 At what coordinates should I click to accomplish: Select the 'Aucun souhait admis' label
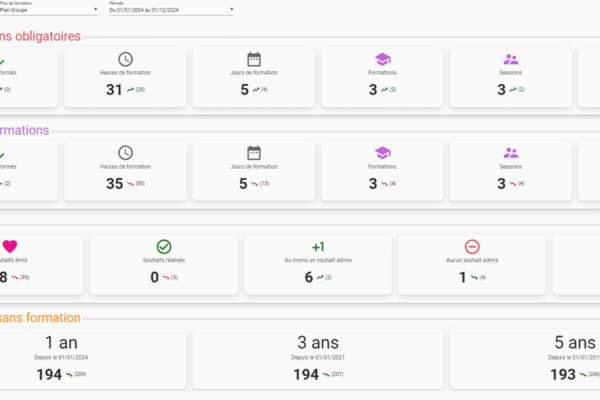coord(472,260)
